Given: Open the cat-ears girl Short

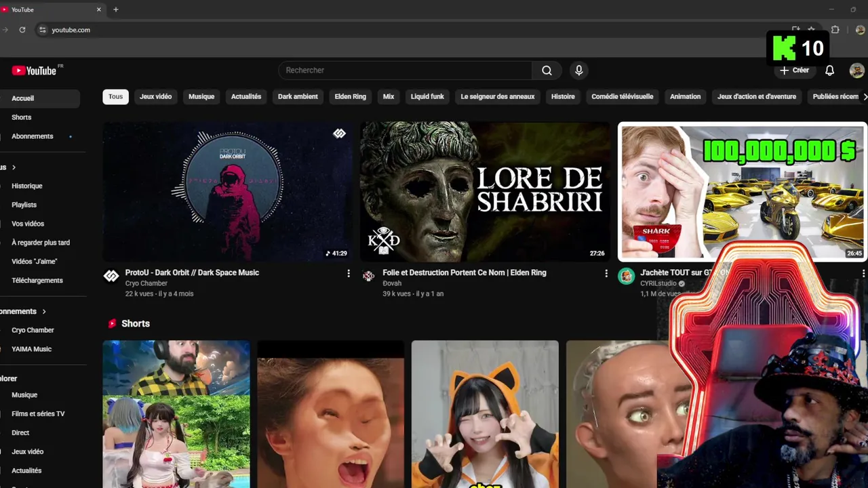Looking at the screenshot, I should pyautogui.click(x=485, y=414).
